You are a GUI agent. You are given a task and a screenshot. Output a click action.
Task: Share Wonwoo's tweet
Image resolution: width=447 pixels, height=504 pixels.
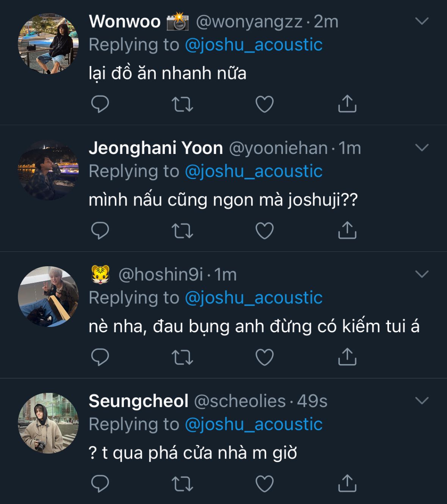point(347,104)
